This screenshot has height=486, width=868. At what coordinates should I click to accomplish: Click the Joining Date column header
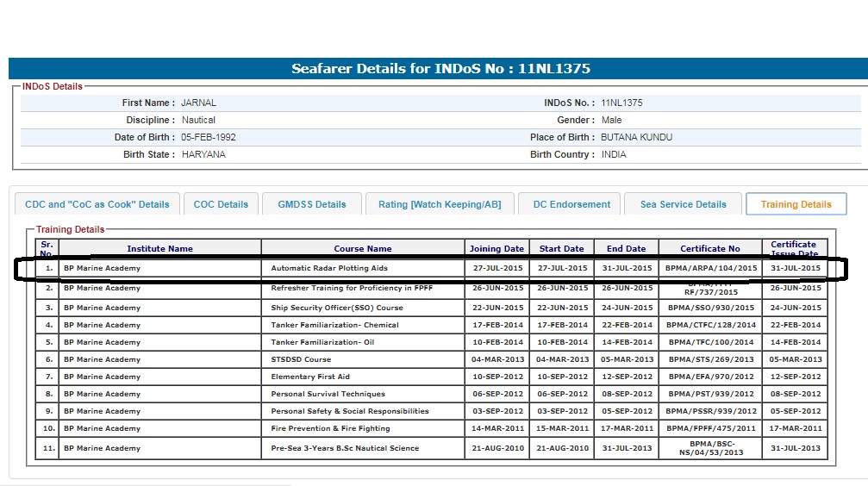496,248
